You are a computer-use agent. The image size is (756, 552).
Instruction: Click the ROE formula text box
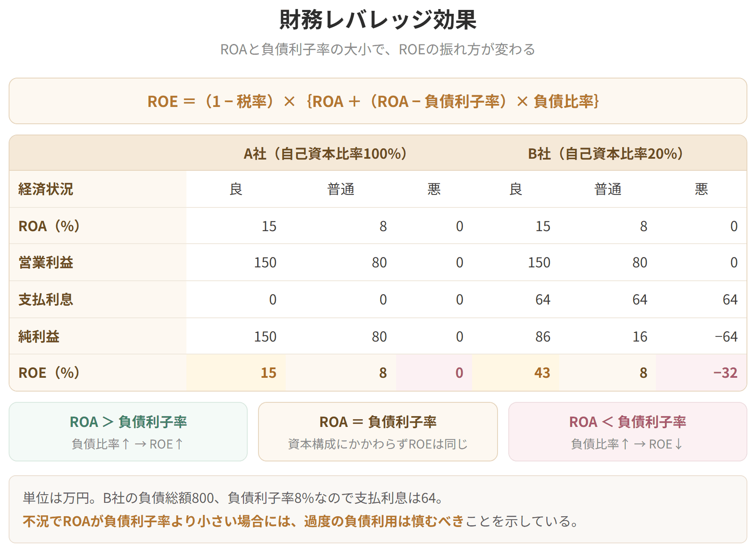pos(378,101)
